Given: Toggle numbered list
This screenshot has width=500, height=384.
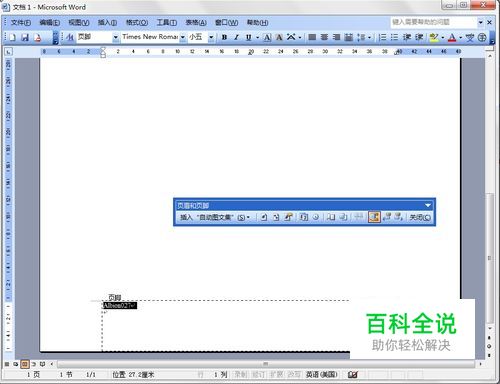Looking at the screenshot, I should click(x=382, y=37).
